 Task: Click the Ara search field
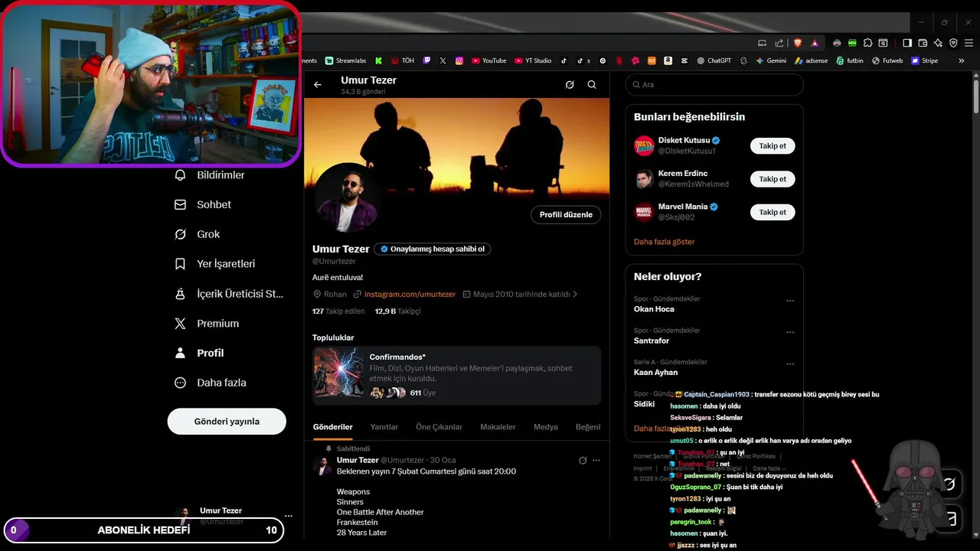click(714, 85)
